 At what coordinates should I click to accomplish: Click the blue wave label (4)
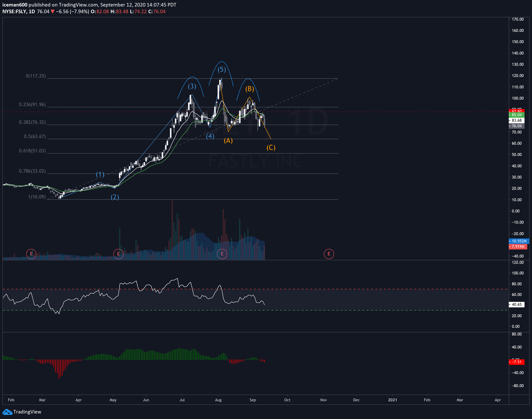pos(210,136)
